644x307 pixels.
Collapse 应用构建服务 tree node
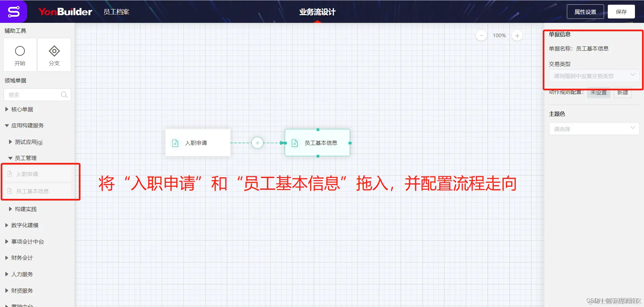click(x=6, y=126)
